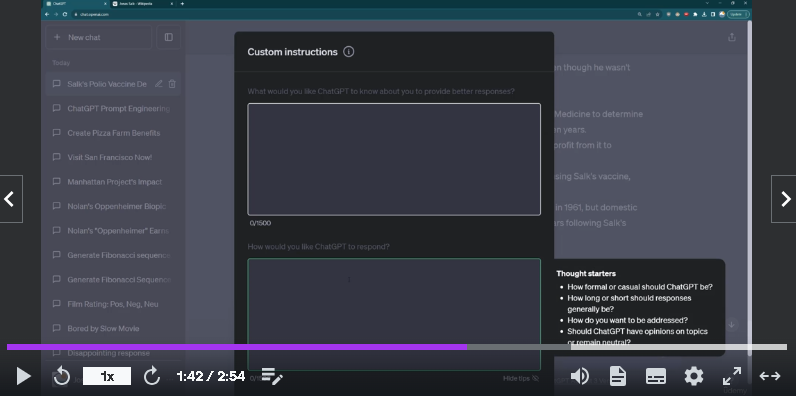Enter fullscreen mode
This screenshot has height=396, width=796.
click(x=732, y=376)
